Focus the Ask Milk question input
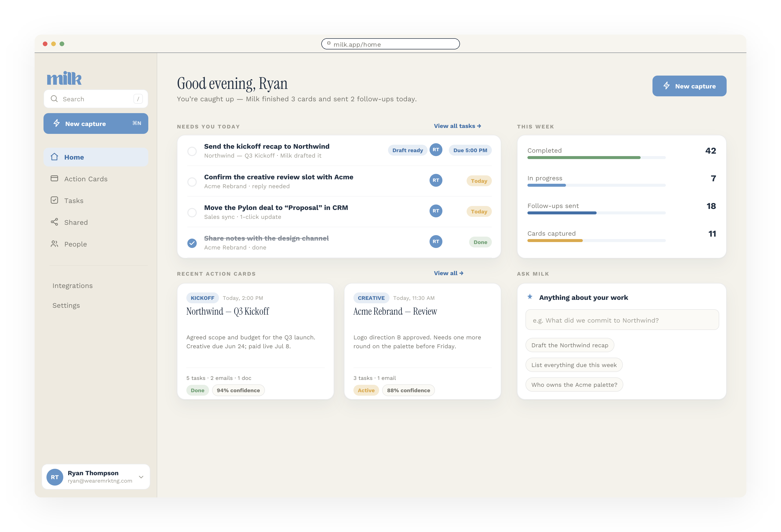Screen dimensions: 781x532 coord(622,320)
